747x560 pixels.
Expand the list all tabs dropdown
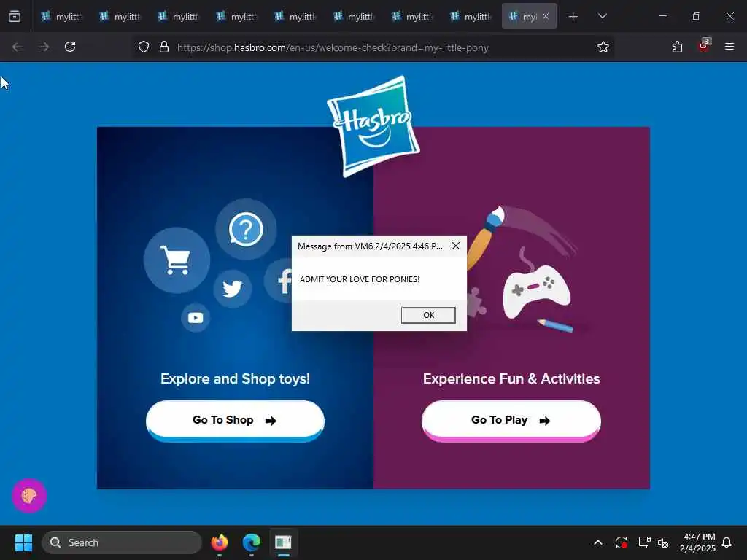[x=602, y=16]
